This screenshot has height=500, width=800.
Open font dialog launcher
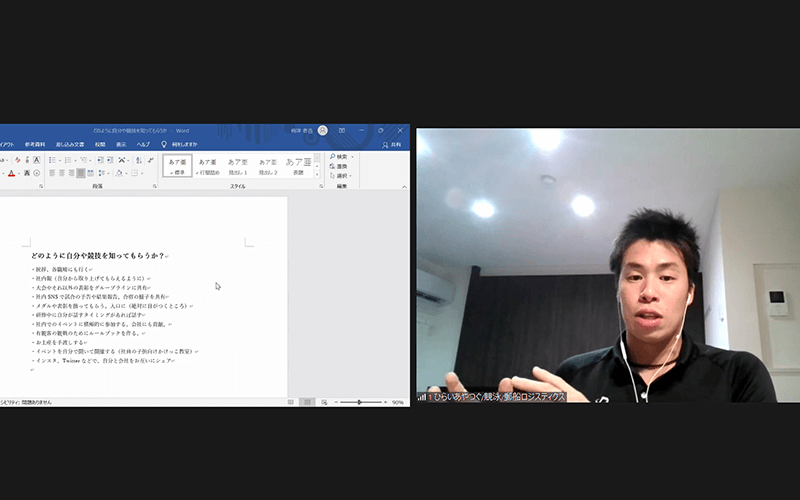pos(41,186)
